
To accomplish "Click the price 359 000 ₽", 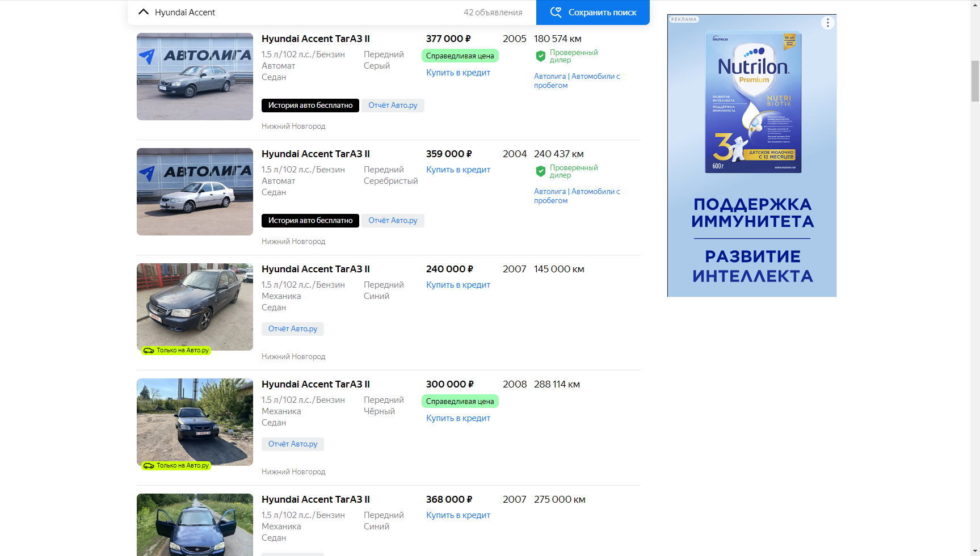I will (449, 154).
